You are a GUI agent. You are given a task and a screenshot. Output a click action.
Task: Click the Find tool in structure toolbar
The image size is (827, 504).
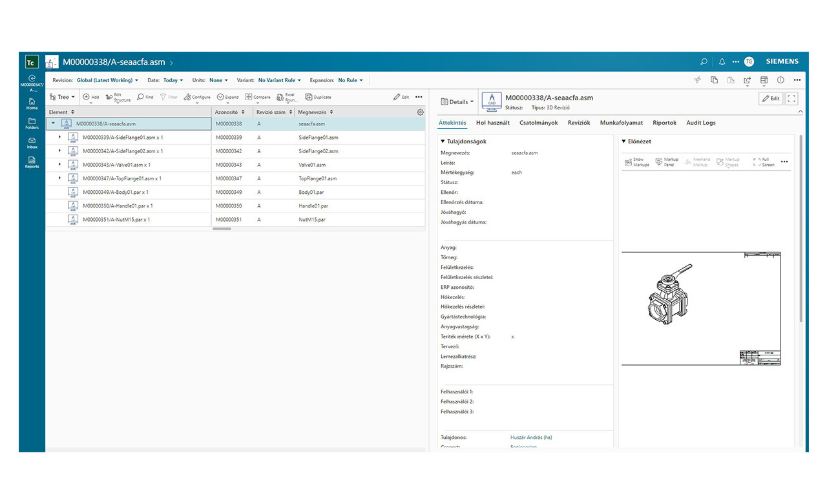[145, 97]
